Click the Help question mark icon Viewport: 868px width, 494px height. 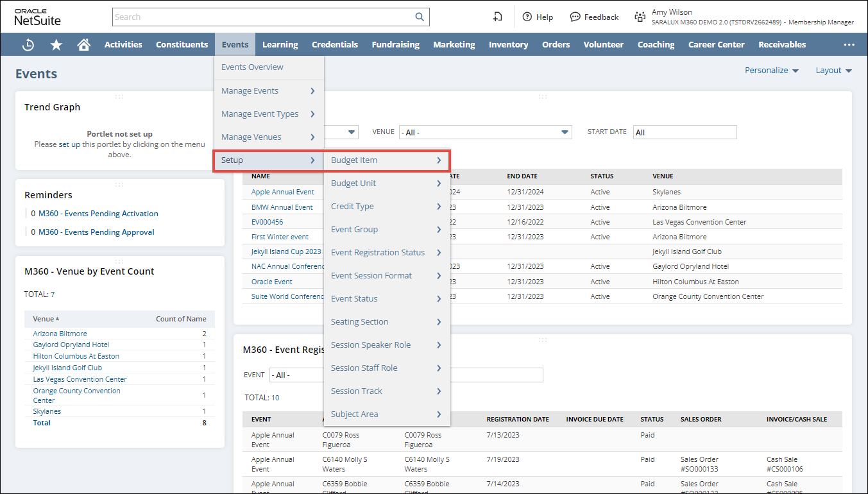[x=527, y=17]
